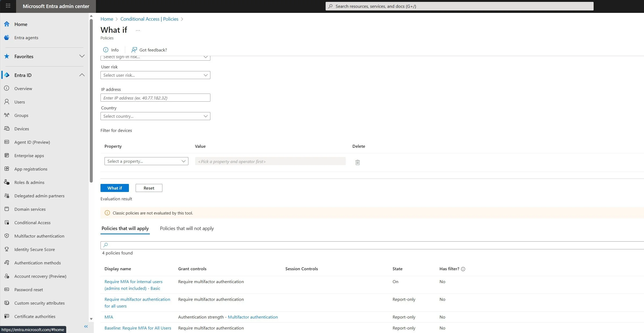644x333 pixels.
Task: Click the Has filter info icon
Action: coord(463,269)
